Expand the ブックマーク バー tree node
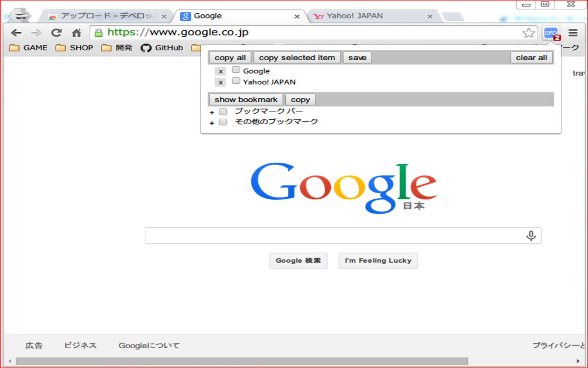Image resolution: width=588 pixels, height=368 pixels. pos(212,112)
